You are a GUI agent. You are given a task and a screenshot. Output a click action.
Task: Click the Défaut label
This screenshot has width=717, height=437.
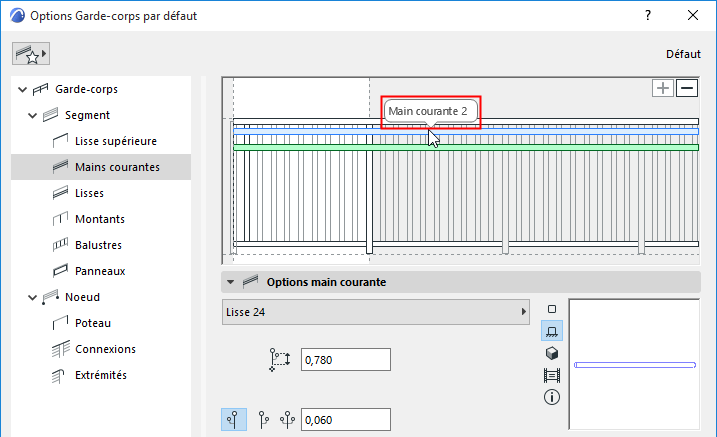[x=683, y=54]
